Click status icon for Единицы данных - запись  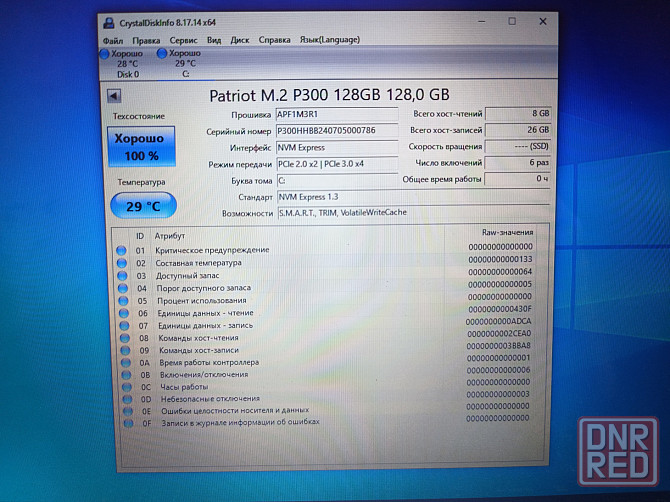coord(124,326)
